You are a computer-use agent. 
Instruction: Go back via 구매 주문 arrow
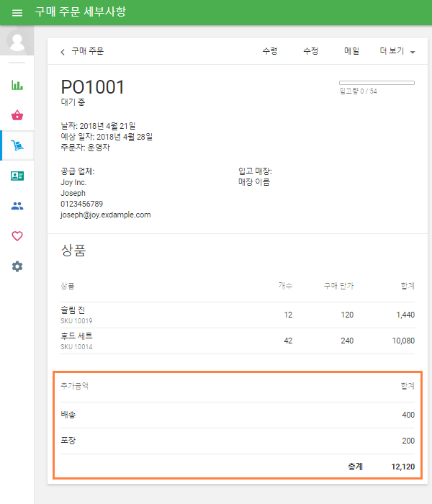pyautogui.click(x=82, y=51)
